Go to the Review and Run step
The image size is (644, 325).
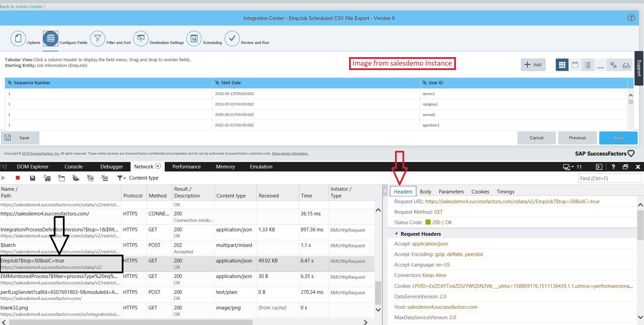pyautogui.click(x=232, y=39)
